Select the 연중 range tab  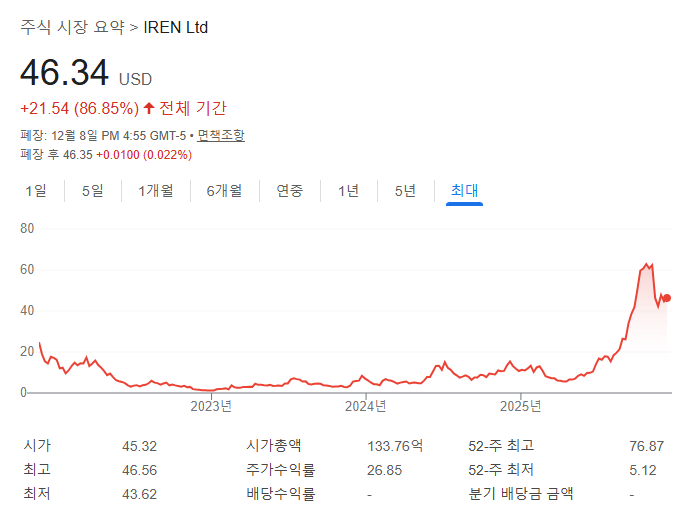coord(290,191)
